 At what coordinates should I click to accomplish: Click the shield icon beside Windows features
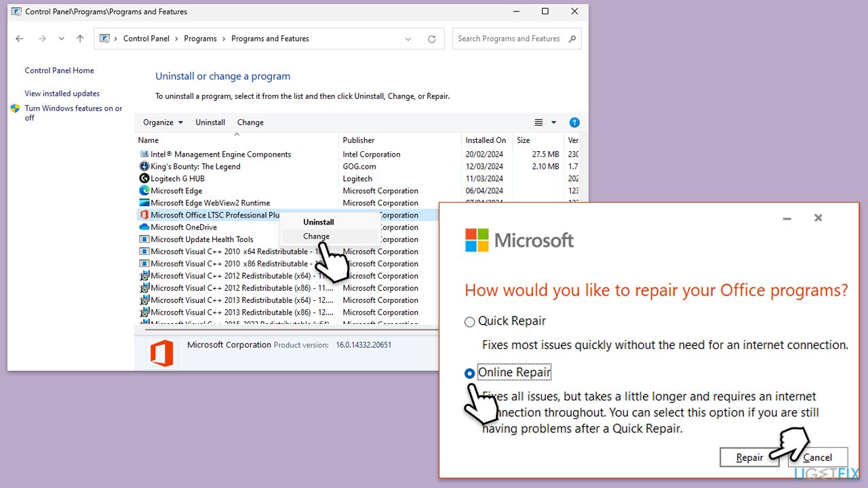[x=16, y=108]
